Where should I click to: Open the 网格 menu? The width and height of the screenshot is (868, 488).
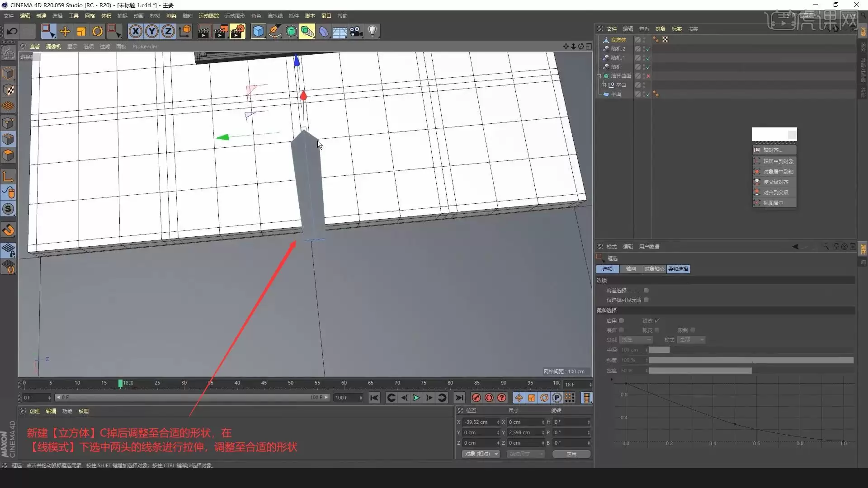tap(90, 16)
